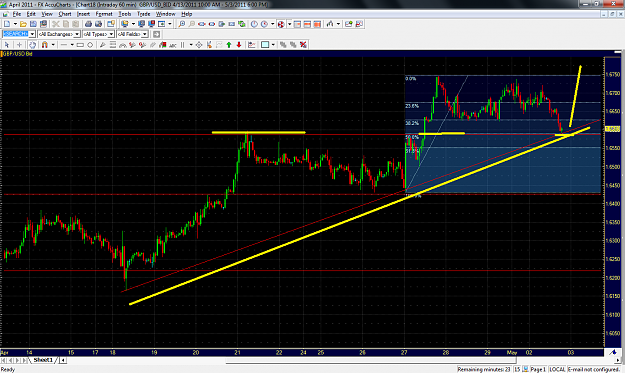Click the red pie circle icon
Viewport: 625px width, 373px height.
281,24
